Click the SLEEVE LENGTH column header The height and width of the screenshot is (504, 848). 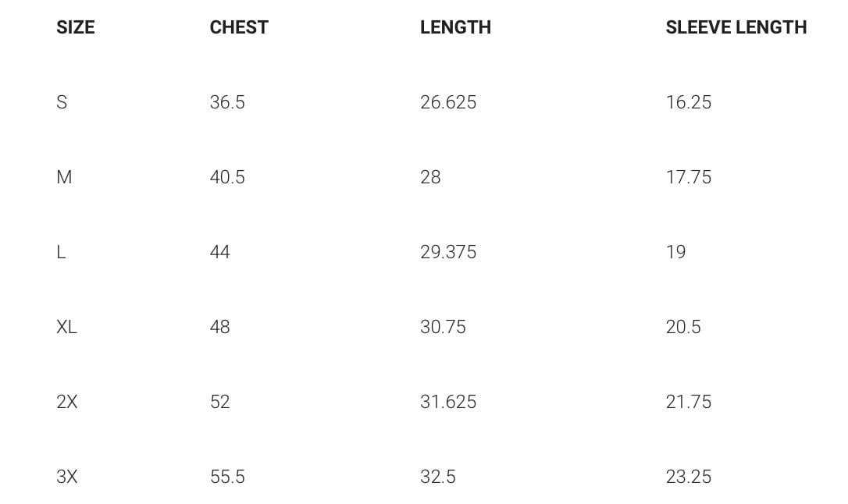(736, 27)
